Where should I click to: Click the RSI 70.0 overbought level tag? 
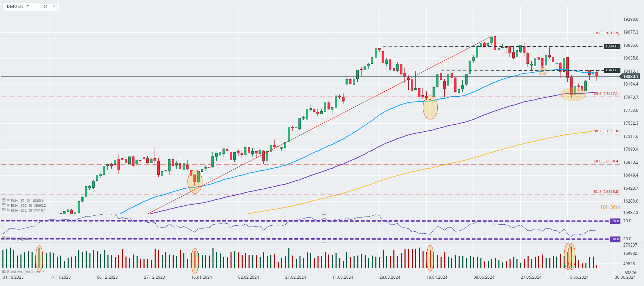tap(615, 221)
